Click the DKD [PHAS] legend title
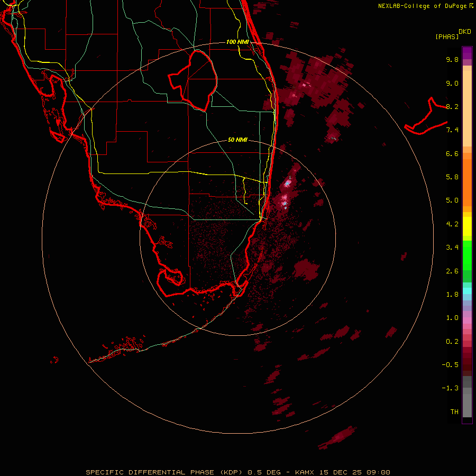 coord(453,34)
